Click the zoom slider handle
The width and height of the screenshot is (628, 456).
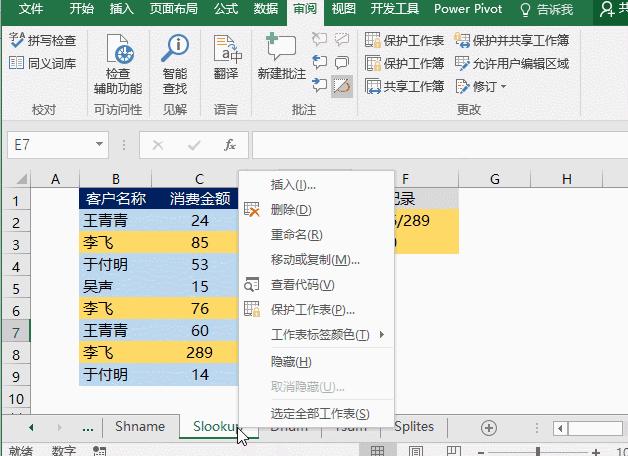click(x=538, y=452)
